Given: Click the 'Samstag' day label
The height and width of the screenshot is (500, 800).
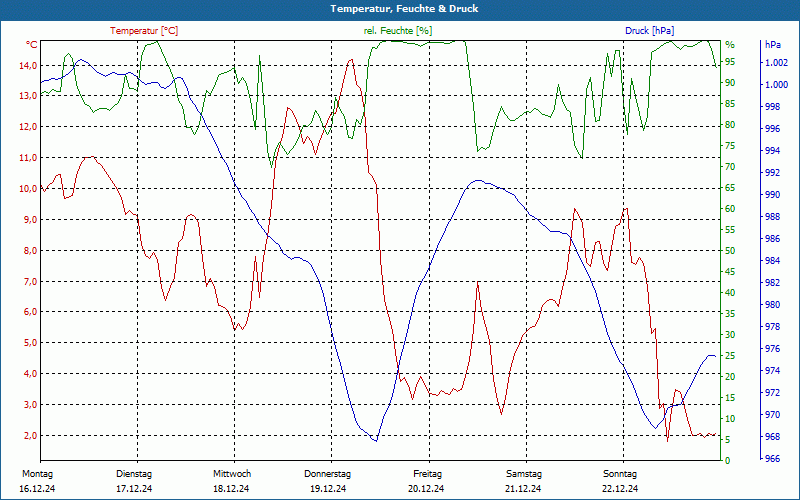Looking at the screenshot, I should [523, 474].
